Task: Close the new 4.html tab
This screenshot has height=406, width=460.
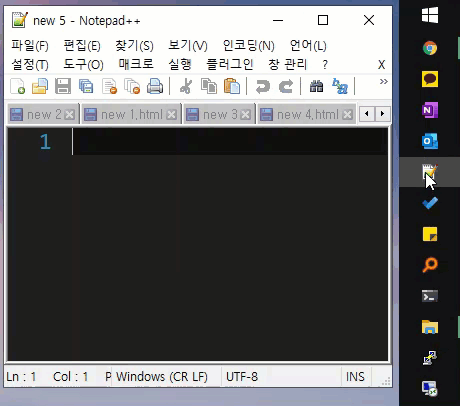Action: [x=348, y=115]
